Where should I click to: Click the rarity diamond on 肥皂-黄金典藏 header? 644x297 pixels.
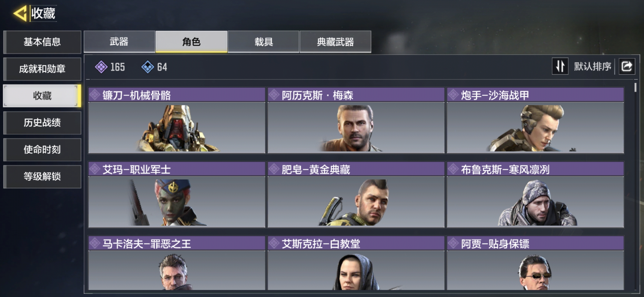(x=274, y=169)
